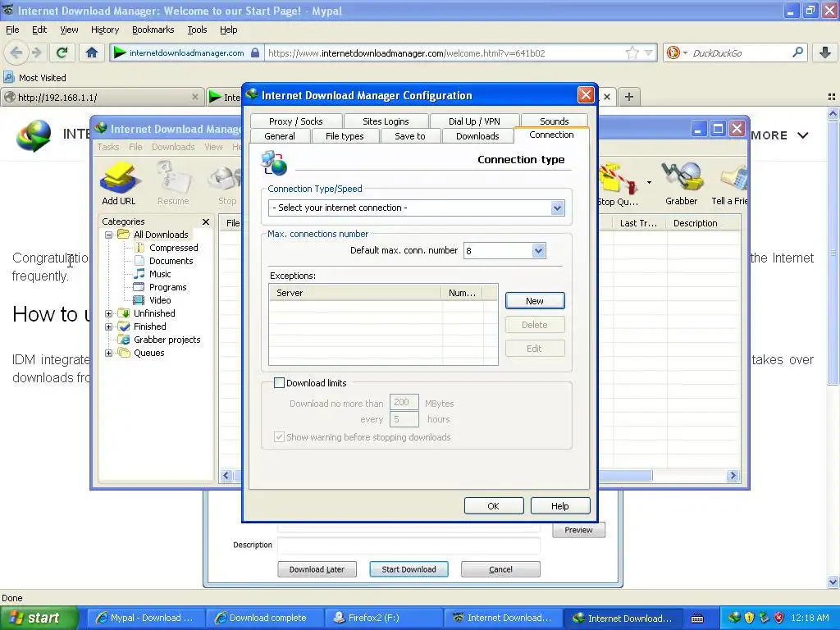Click the Start Download button

(409, 569)
